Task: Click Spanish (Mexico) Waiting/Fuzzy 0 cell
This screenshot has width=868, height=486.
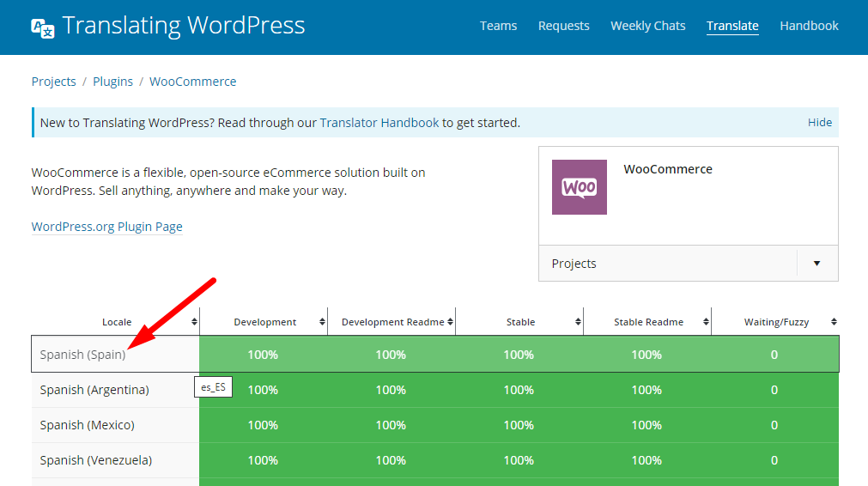Action: click(774, 425)
